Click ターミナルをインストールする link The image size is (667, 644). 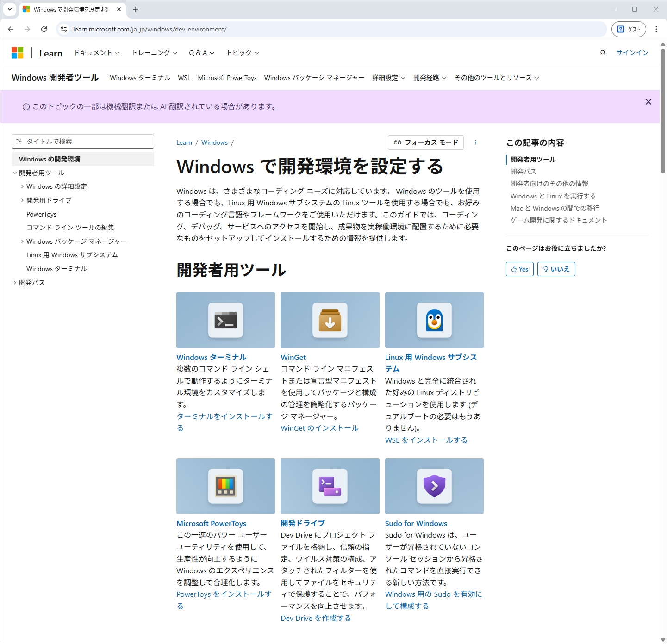tap(224, 422)
